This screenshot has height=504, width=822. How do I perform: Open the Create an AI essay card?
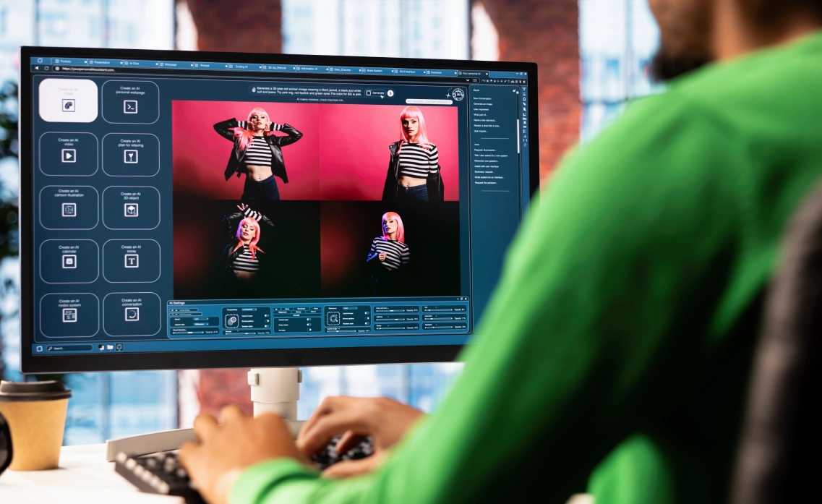[x=132, y=260]
